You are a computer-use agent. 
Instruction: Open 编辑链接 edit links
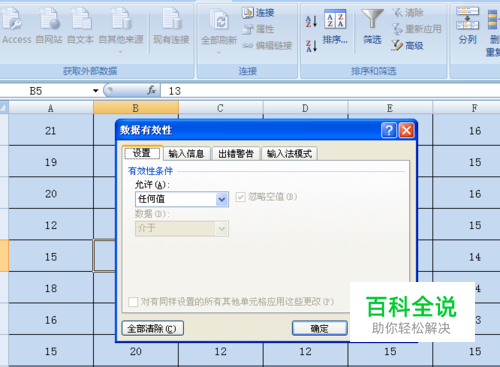click(x=267, y=46)
